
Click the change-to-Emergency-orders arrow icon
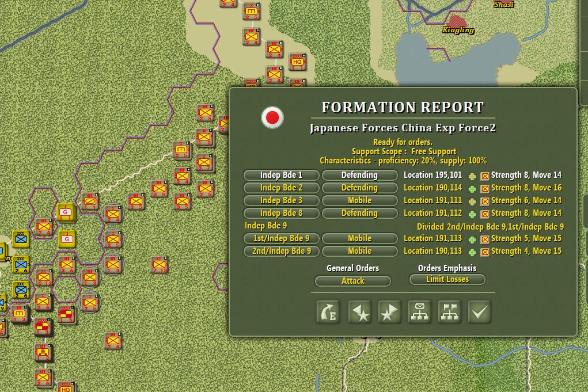click(328, 311)
